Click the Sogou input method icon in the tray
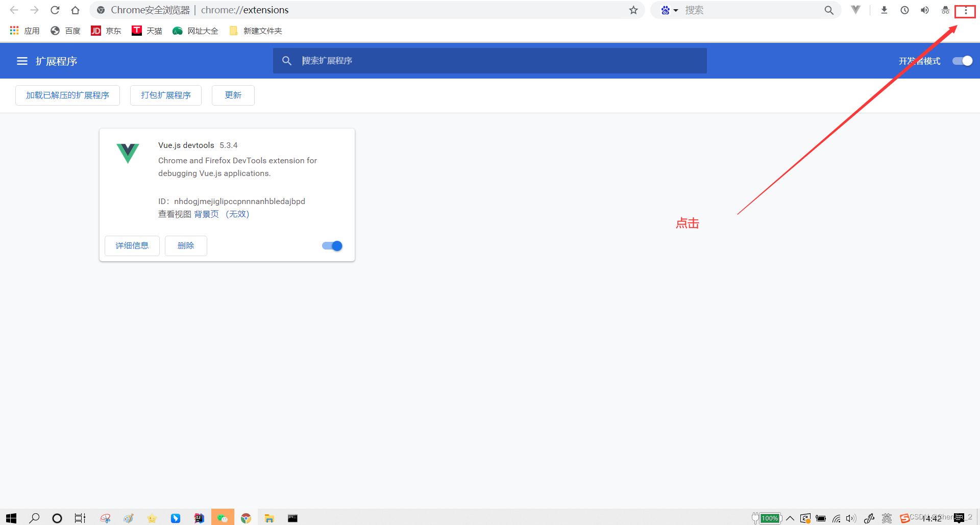This screenshot has height=525, width=980. (904, 518)
